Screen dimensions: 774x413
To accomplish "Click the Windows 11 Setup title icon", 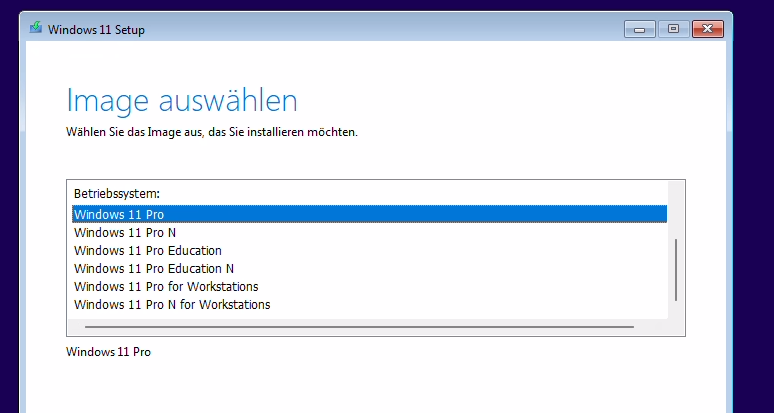I will pos(36,28).
